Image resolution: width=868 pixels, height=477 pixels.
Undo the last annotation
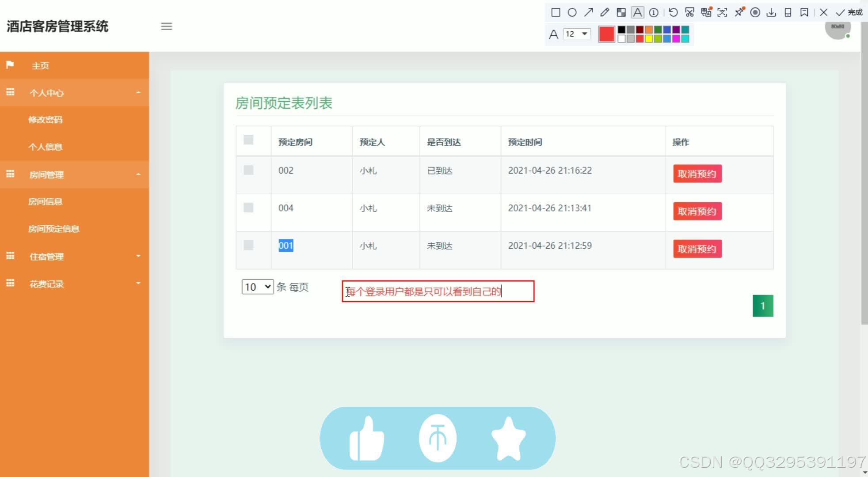point(673,12)
